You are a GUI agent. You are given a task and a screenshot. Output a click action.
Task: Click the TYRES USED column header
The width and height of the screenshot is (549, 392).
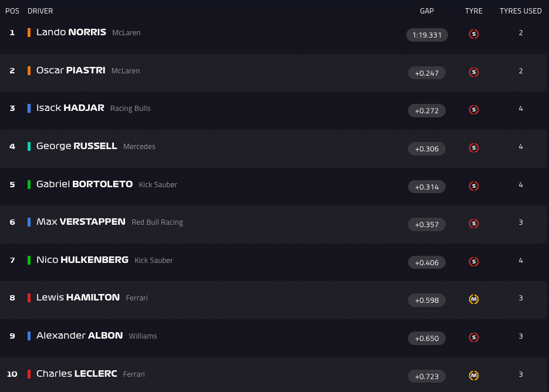pyautogui.click(x=520, y=11)
